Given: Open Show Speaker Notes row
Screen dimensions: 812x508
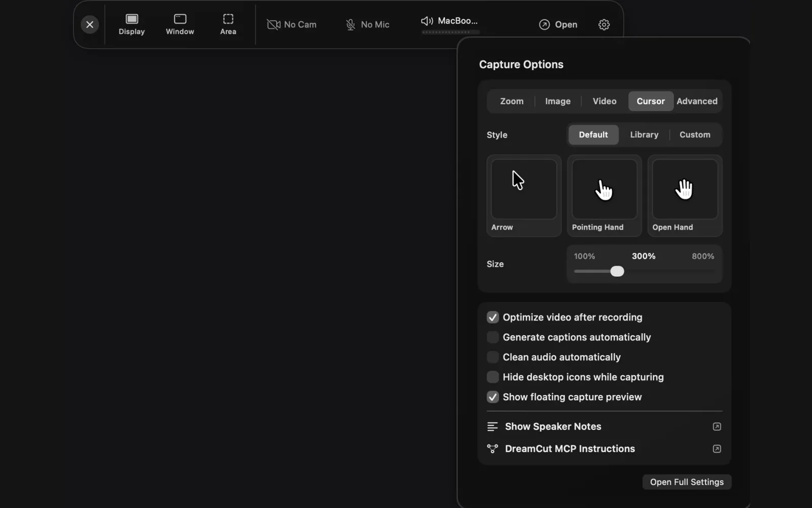Looking at the screenshot, I should (604, 427).
